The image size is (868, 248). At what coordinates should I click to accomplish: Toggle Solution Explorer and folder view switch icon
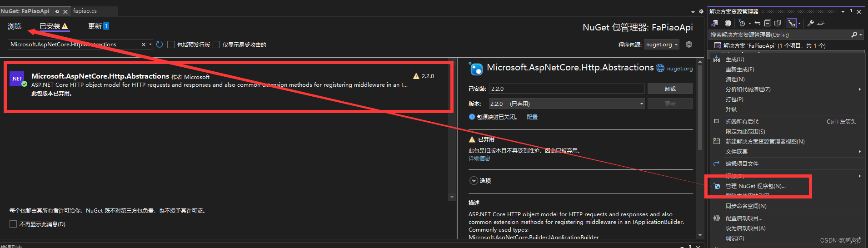pyautogui.click(x=715, y=23)
